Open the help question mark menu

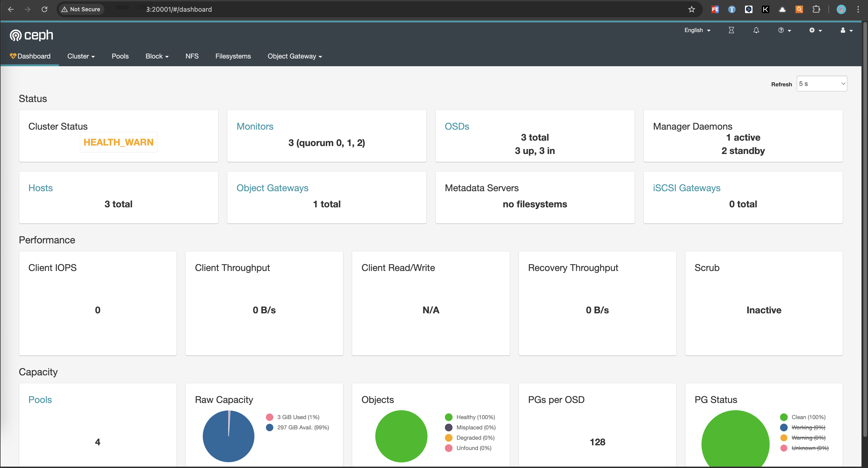[x=785, y=30]
